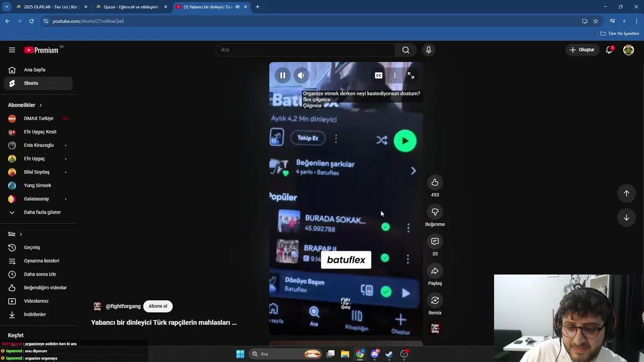Open the Short's three-dot options menu
Image resolution: width=644 pixels, height=362 pixels.
point(394,75)
